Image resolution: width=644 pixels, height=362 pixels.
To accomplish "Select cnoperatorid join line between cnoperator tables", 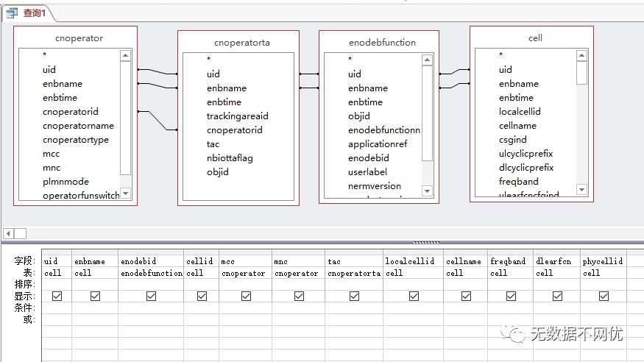I will tap(158, 121).
